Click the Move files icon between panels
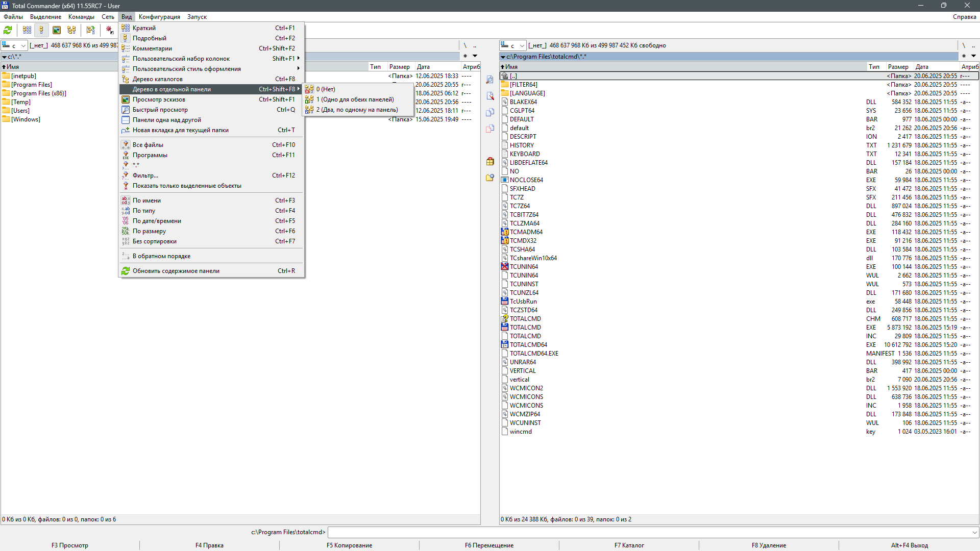 coord(490,129)
